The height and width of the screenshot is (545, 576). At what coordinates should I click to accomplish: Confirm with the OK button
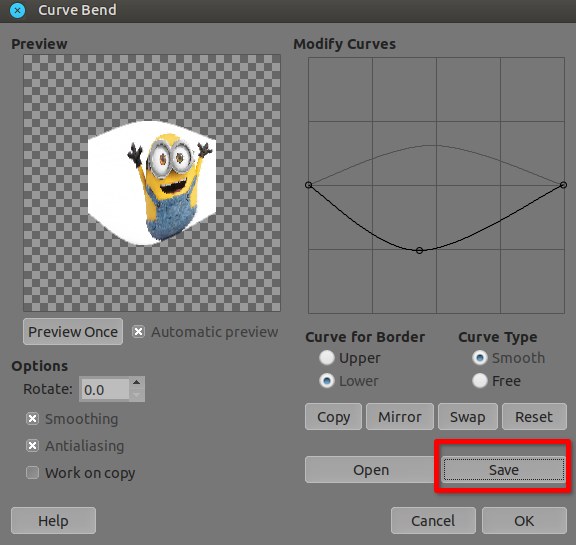[524, 521]
